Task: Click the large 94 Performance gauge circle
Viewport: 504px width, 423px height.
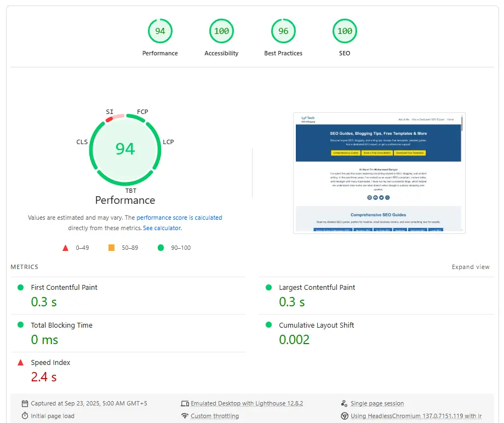Action: [125, 149]
